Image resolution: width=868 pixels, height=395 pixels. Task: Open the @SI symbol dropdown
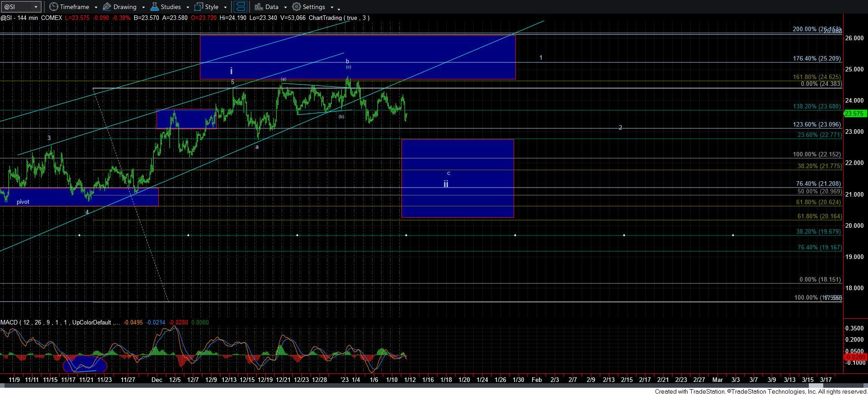(36, 7)
